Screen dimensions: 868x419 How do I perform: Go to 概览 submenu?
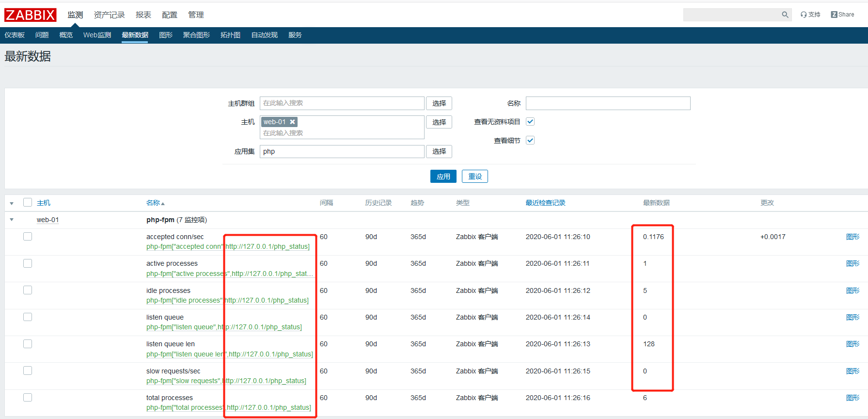66,35
